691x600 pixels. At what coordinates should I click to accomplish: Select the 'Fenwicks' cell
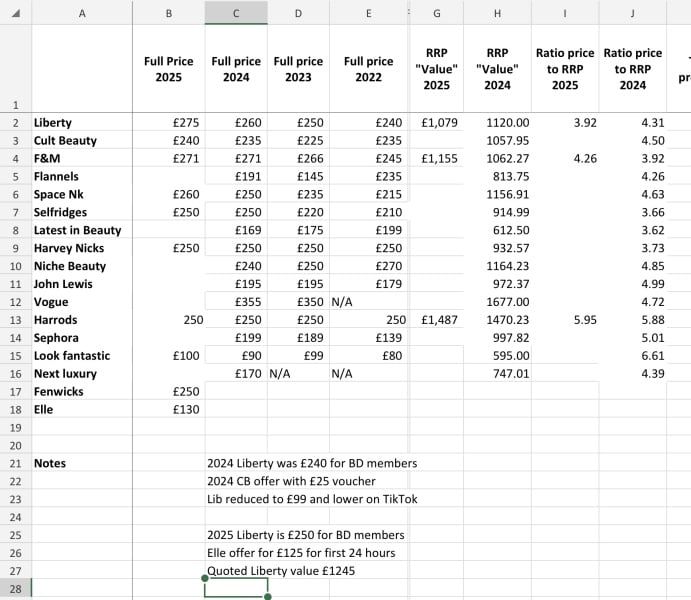tap(82, 392)
